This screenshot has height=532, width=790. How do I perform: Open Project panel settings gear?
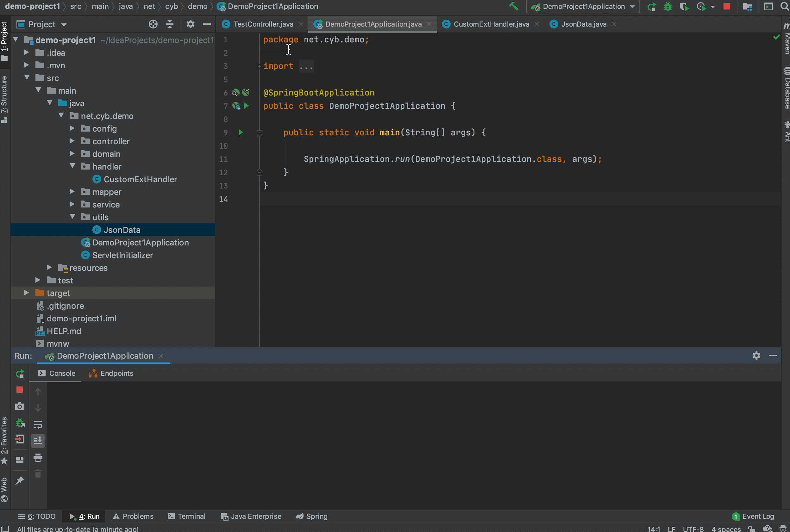pos(190,24)
